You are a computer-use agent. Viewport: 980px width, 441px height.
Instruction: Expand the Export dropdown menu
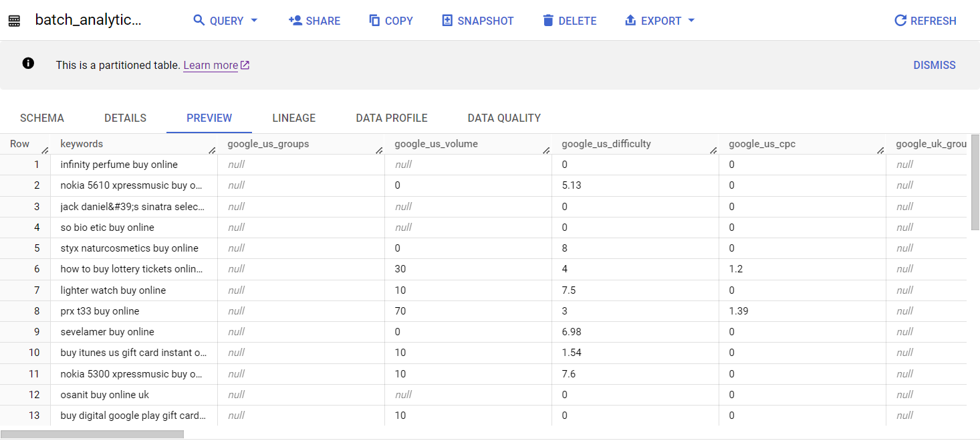pyautogui.click(x=691, y=20)
